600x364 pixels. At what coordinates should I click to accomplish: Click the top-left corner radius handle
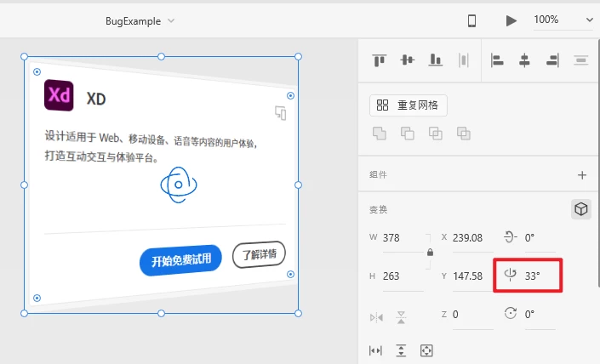pos(37,71)
